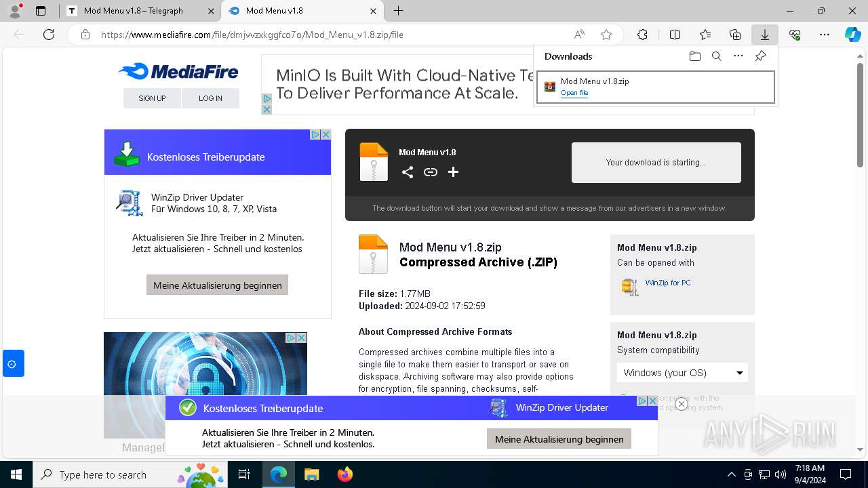
Task: Click taskbar search box
Action: coord(131,474)
